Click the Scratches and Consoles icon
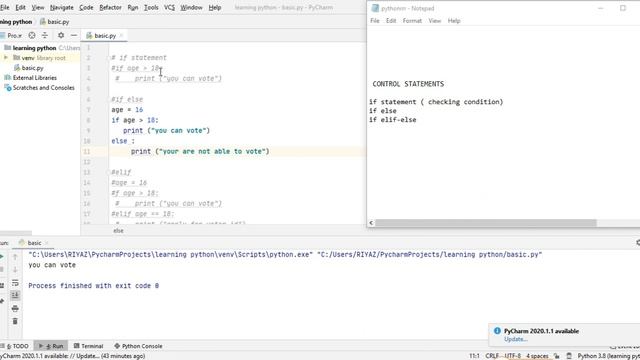The width and height of the screenshot is (640, 360). point(8,88)
